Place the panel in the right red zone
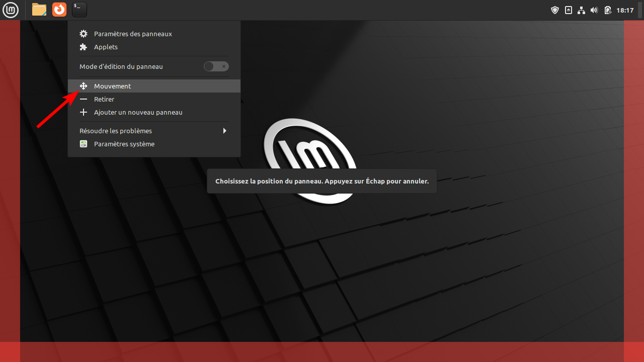This screenshot has width=644, height=362. 634,181
